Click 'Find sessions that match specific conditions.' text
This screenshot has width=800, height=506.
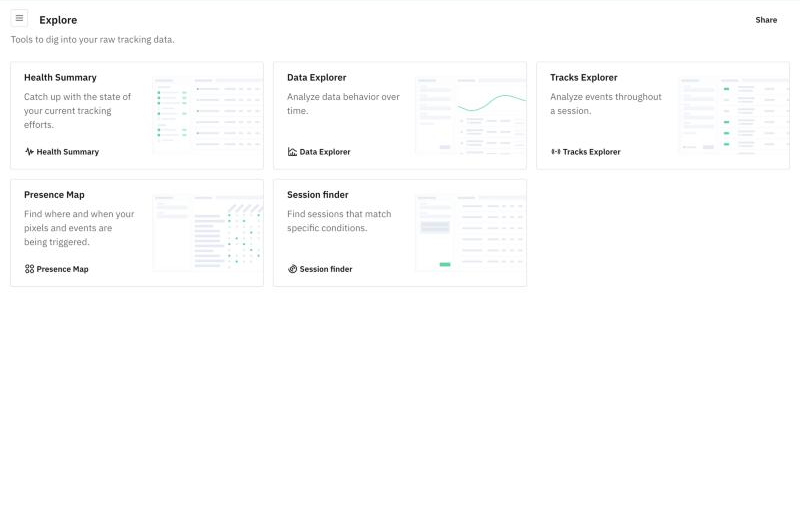[x=339, y=221]
